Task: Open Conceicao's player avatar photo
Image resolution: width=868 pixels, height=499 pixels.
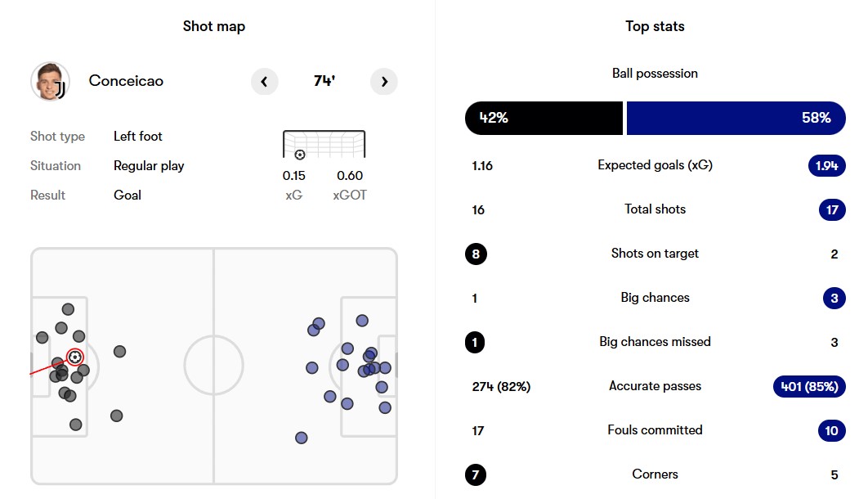Action: coord(50,81)
